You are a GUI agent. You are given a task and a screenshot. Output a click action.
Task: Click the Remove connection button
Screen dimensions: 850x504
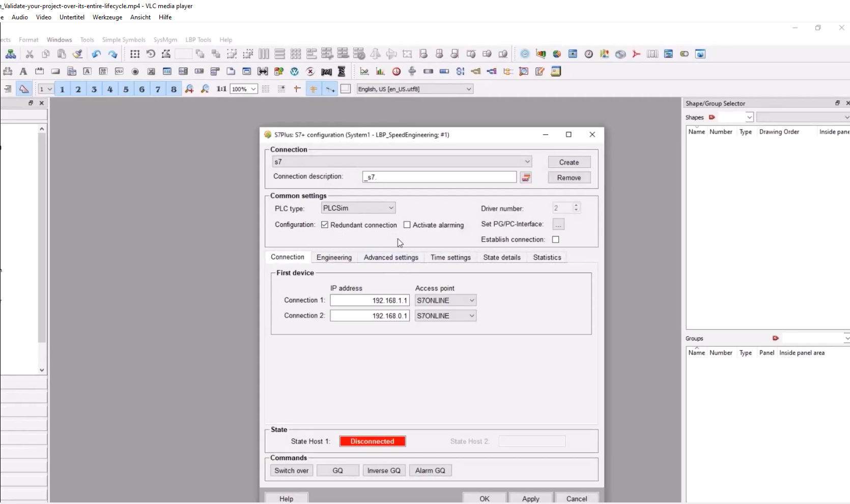point(569,177)
